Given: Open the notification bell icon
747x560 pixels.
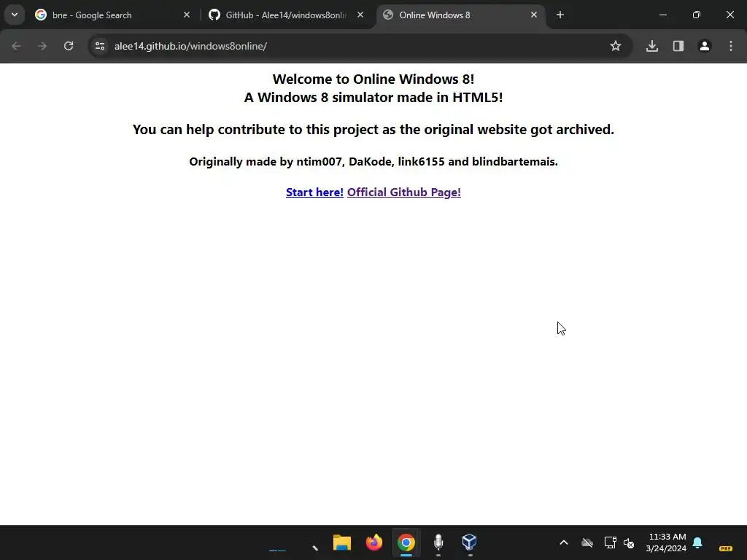Looking at the screenshot, I should coord(697,542).
